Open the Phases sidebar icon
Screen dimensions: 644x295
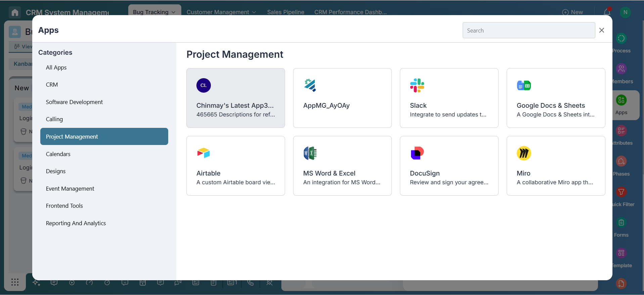pos(621,161)
